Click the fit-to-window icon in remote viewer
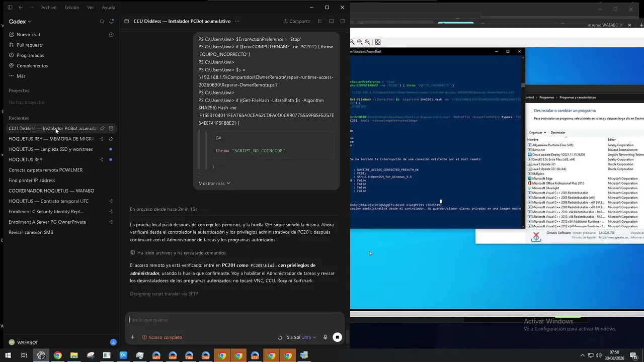The width and height of the screenshot is (644, 362). pos(378,42)
